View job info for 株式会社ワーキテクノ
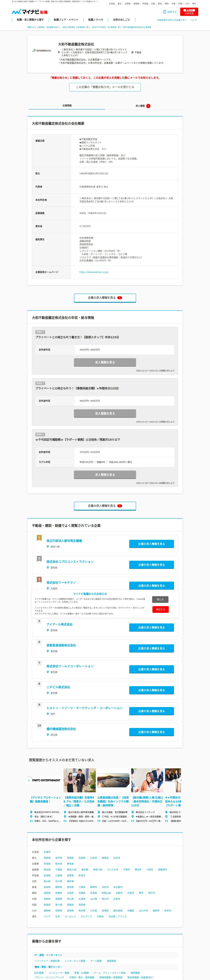 coord(151,586)
